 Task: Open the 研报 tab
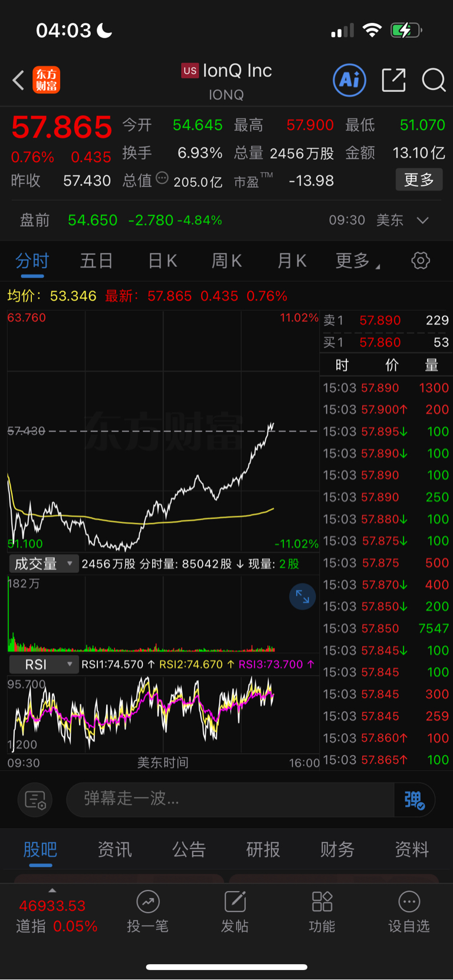point(263,850)
